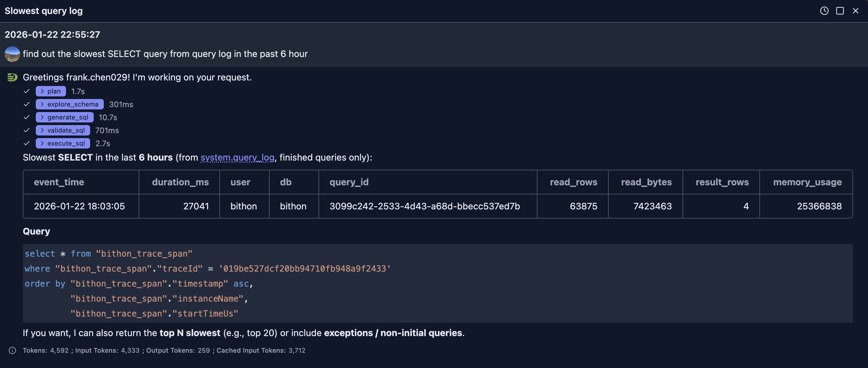This screenshot has width=868, height=368.
Task: Click the checkmark beside execute_sql step
Action: pyautogui.click(x=27, y=143)
